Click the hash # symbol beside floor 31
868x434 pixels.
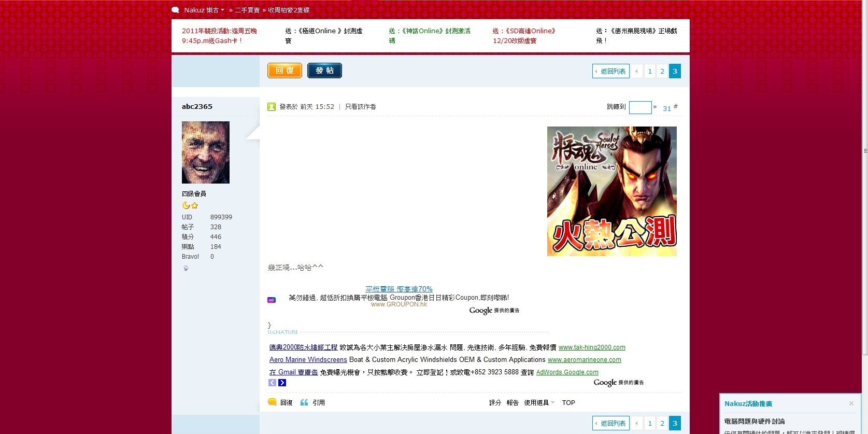675,106
